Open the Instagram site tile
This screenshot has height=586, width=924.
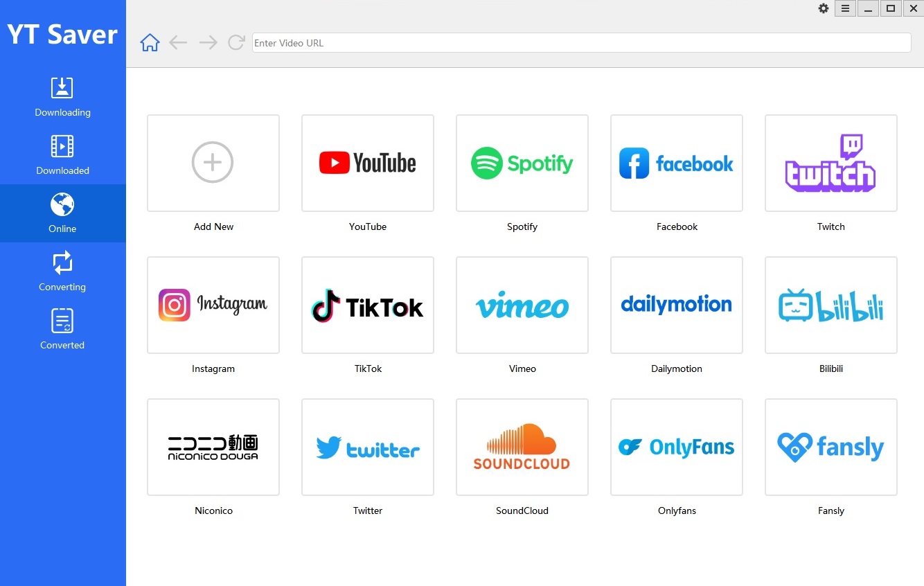213,305
